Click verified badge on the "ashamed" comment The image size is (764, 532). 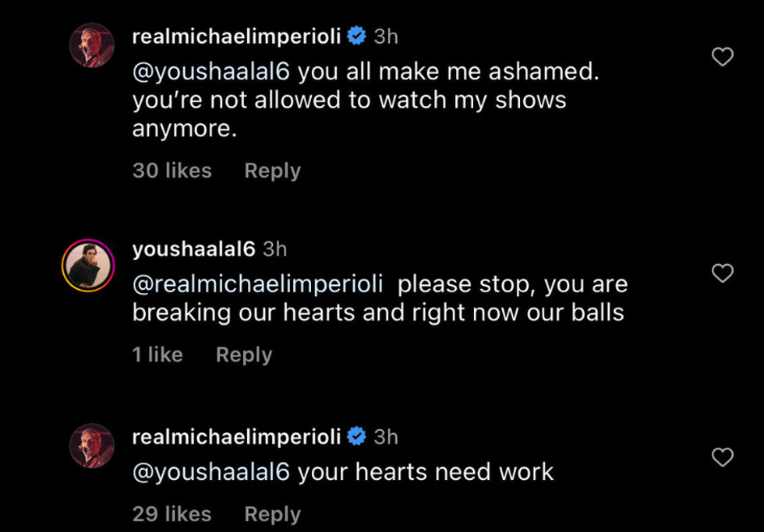356,36
